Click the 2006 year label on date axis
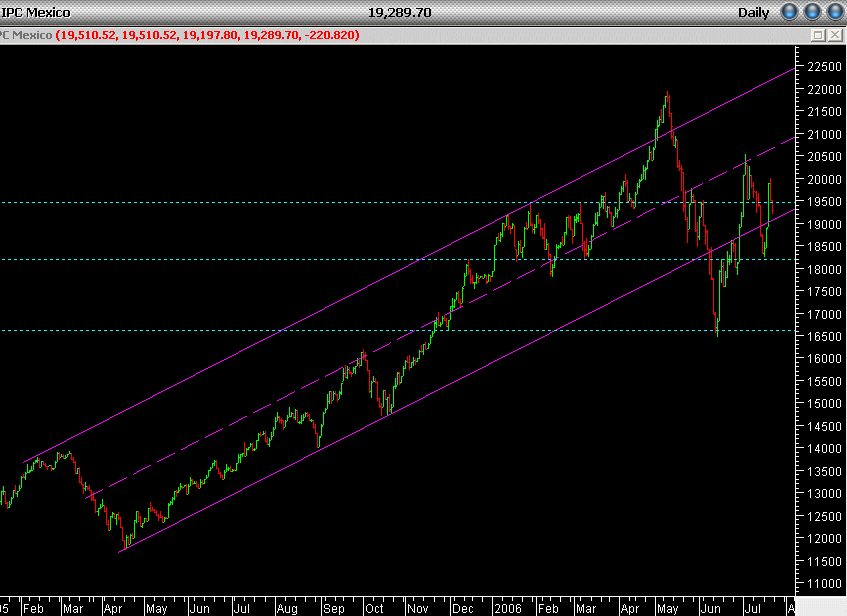 pyautogui.click(x=508, y=608)
